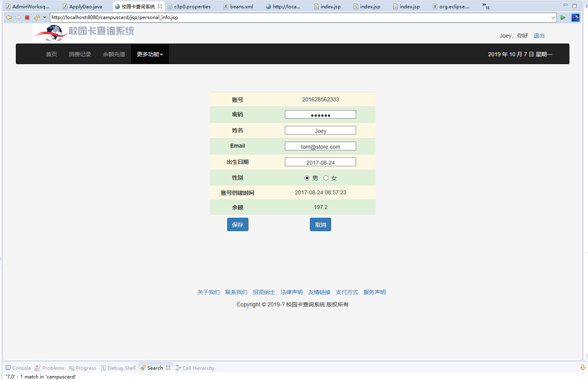The width and height of the screenshot is (588, 380).
Task: Click the 退出 logout link
Action: tap(539, 35)
